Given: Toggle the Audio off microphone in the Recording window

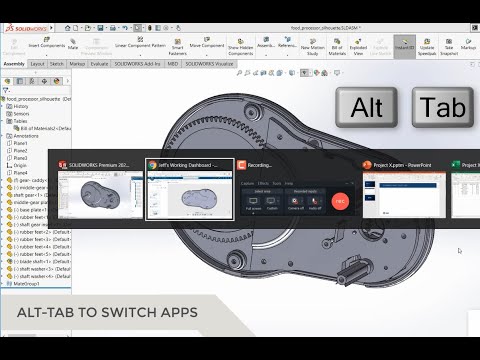Looking at the screenshot, I should coord(315,203).
